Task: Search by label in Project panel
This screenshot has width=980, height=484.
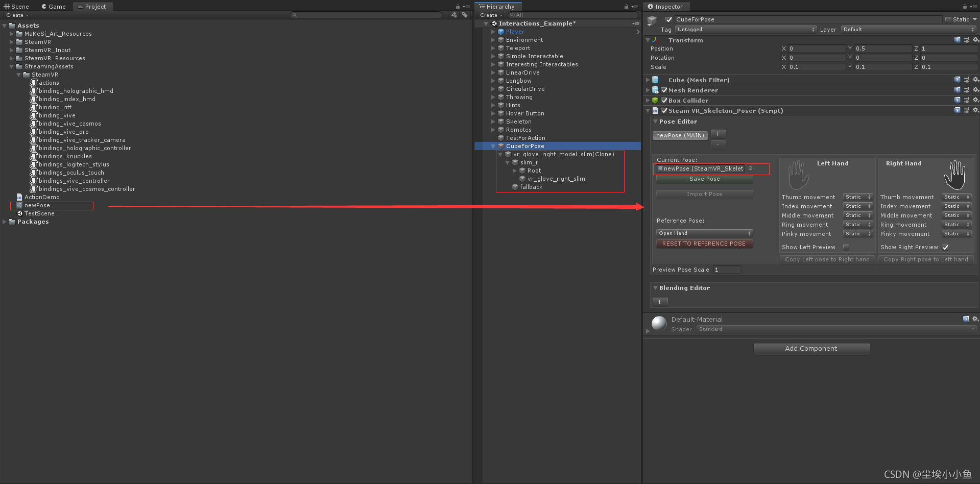Action: [x=465, y=15]
